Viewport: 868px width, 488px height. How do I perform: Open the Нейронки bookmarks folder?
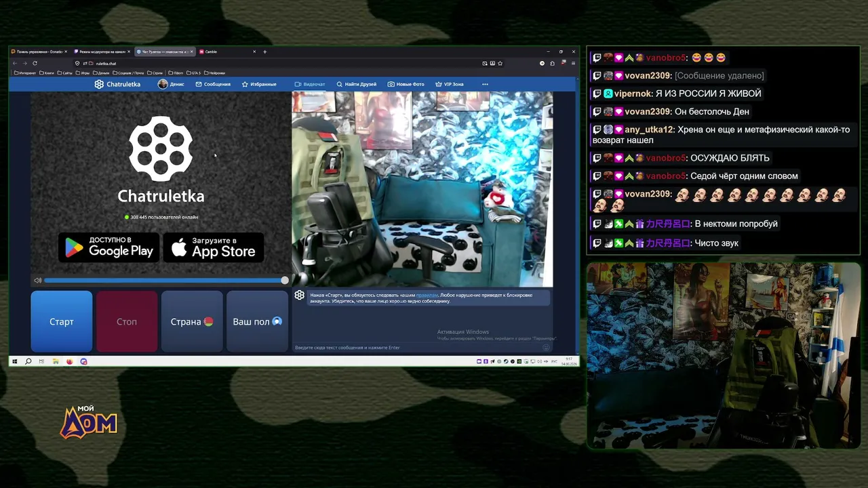[214, 73]
